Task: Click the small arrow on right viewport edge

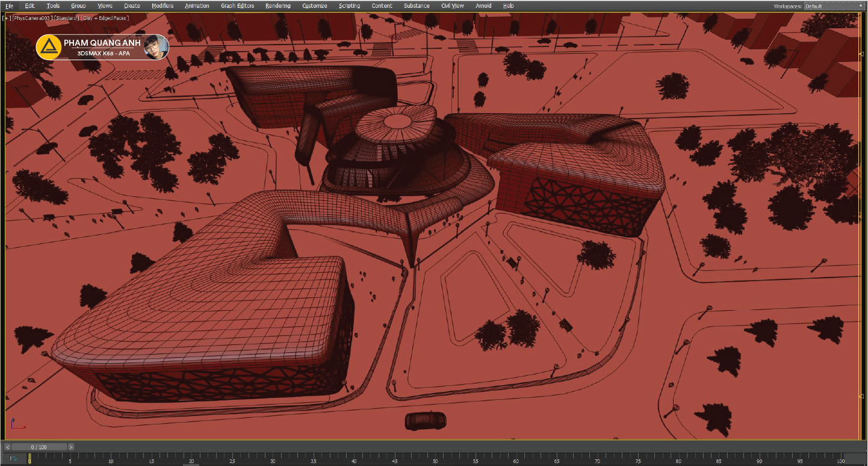Action: pos(861,54)
